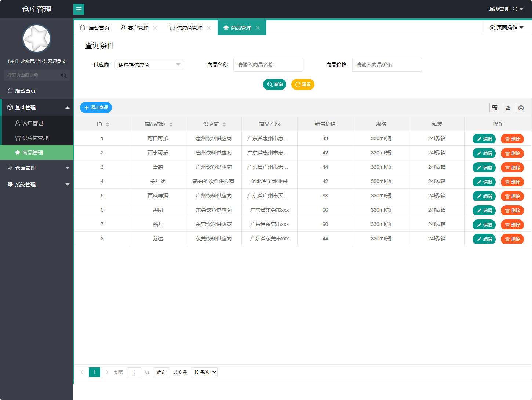Click the export data icon above the table
532x400 pixels.
tap(507, 108)
